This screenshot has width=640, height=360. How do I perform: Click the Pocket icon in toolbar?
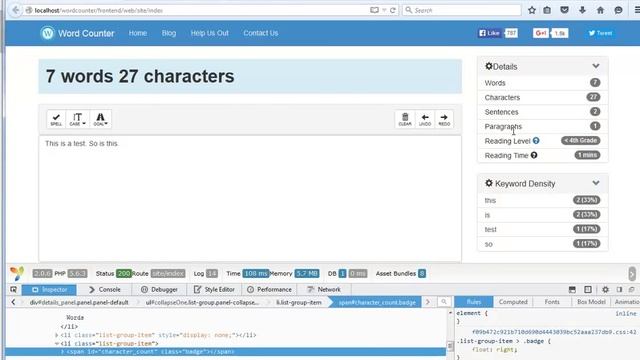tap(564, 10)
